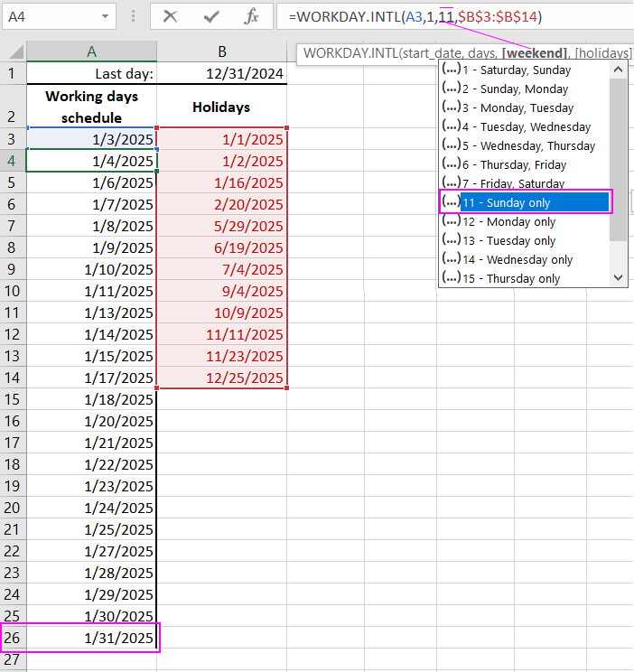634x672 pixels.
Task: Select '5 - Wednesday, Thursday' weekend option
Action: point(525,145)
